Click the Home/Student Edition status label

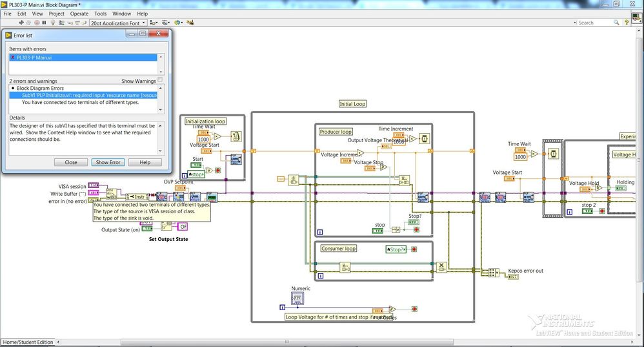click(x=28, y=342)
